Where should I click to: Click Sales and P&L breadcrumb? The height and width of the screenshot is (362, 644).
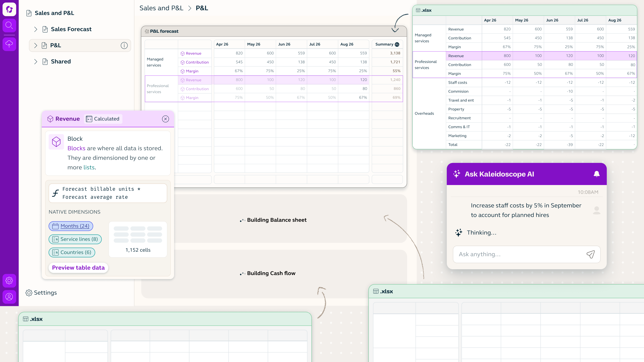[161, 8]
